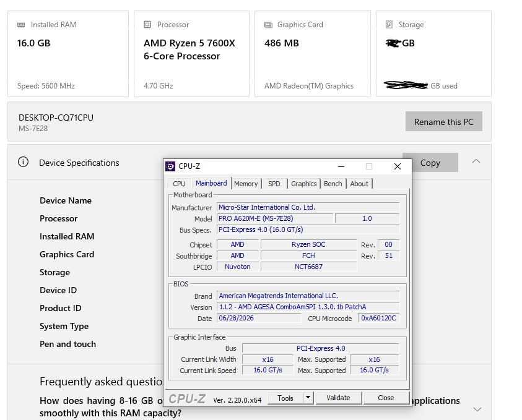Click the Device Specifications info icon
Image resolution: width=522 pixels, height=420 pixels.
pyautogui.click(x=24, y=162)
